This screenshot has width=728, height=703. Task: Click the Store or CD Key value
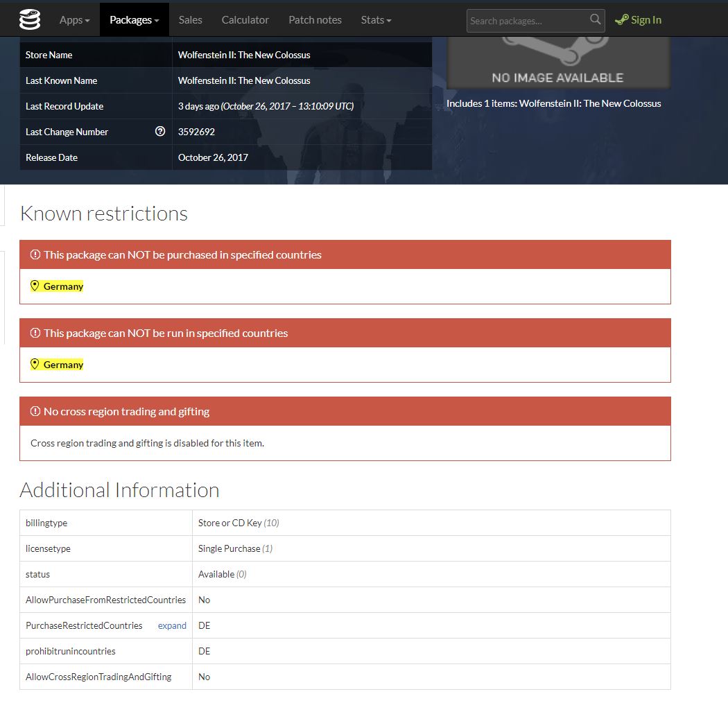[239, 523]
